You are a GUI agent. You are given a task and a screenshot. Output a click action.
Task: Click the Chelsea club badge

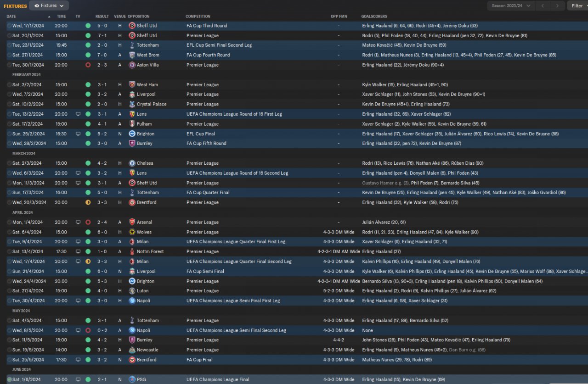tap(132, 163)
